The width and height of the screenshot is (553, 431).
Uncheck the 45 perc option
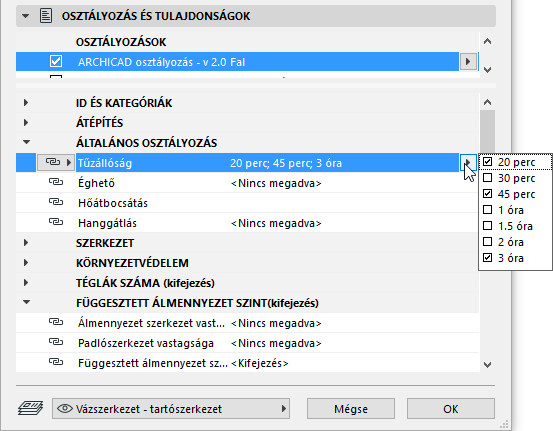(487, 194)
